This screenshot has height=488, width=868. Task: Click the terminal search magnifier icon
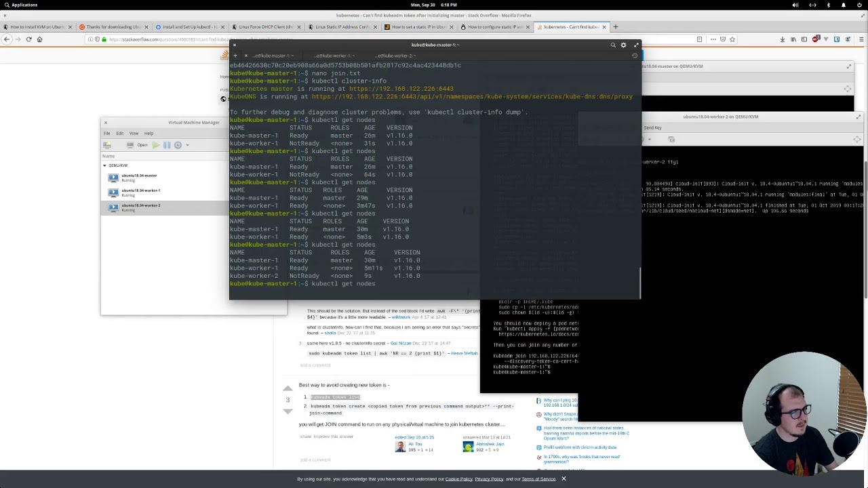[x=613, y=45]
